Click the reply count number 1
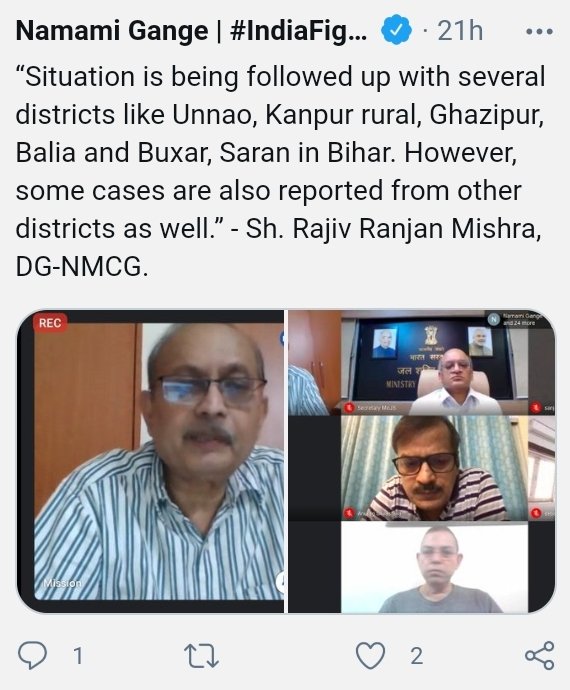 [78, 656]
